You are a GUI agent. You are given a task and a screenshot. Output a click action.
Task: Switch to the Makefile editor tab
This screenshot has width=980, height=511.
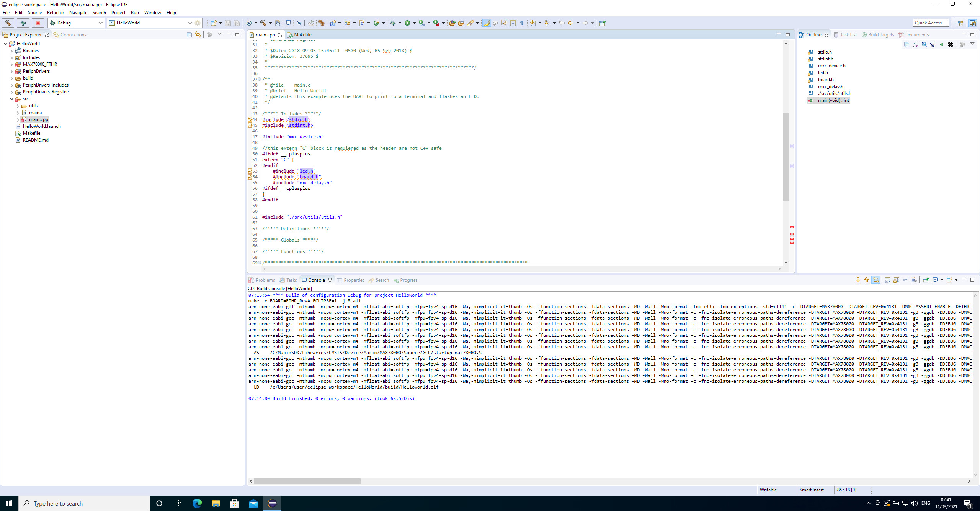pos(302,34)
